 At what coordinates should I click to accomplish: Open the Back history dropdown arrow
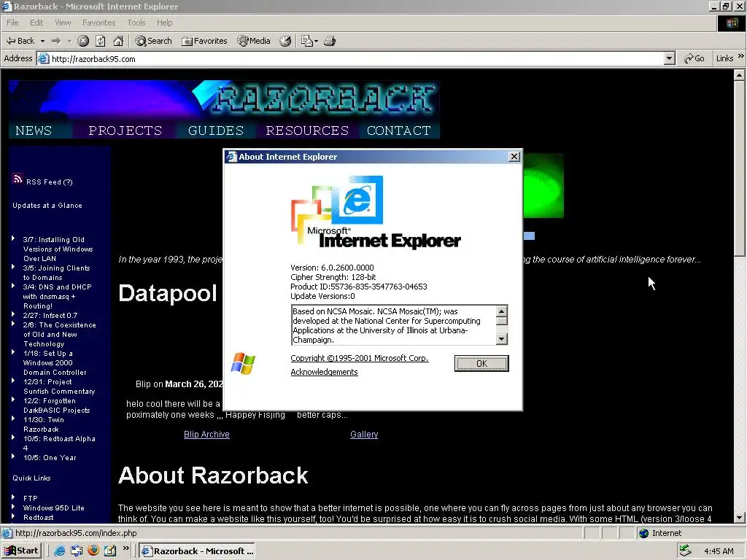click(42, 41)
